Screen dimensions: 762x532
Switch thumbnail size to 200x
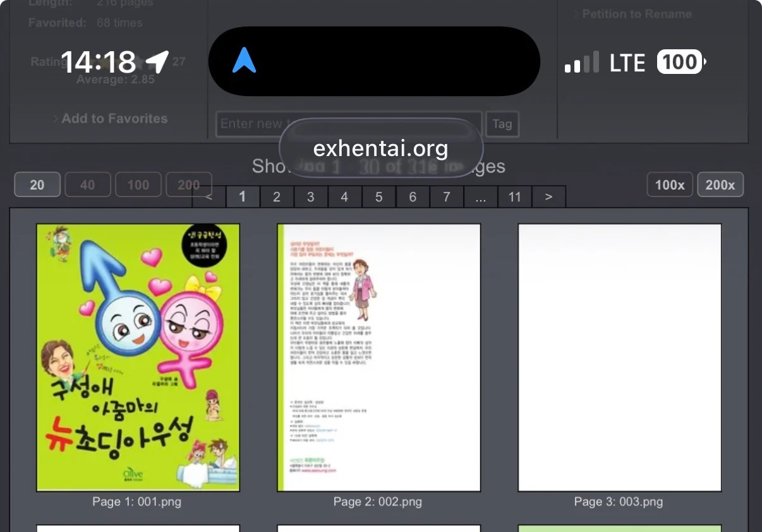(720, 184)
